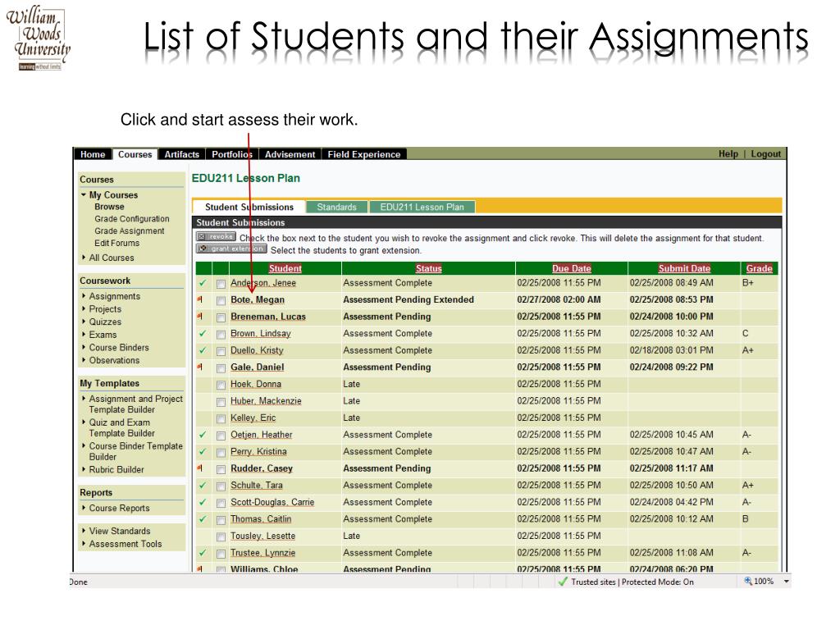Open Huber, Mackenzie's student record
This screenshot has height=630, width=840.
(266, 401)
